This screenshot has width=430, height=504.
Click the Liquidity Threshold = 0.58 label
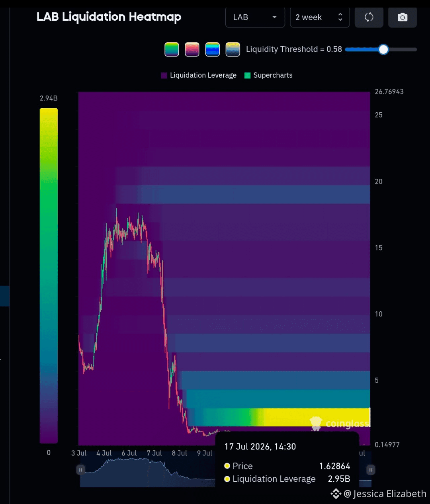click(294, 49)
